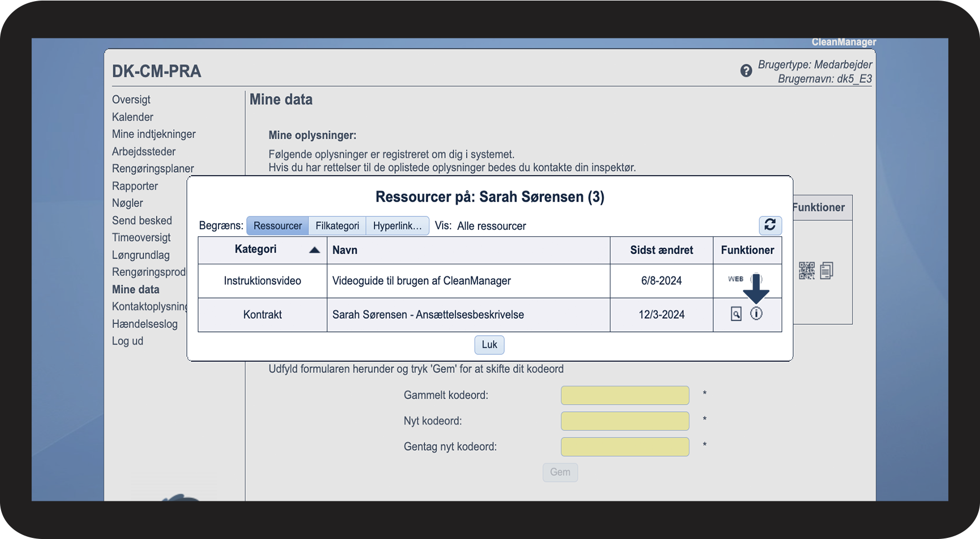Image resolution: width=980 pixels, height=539 pixels.
Task: Click the info icon for the Kontrakt row
Action: [756, 314]
